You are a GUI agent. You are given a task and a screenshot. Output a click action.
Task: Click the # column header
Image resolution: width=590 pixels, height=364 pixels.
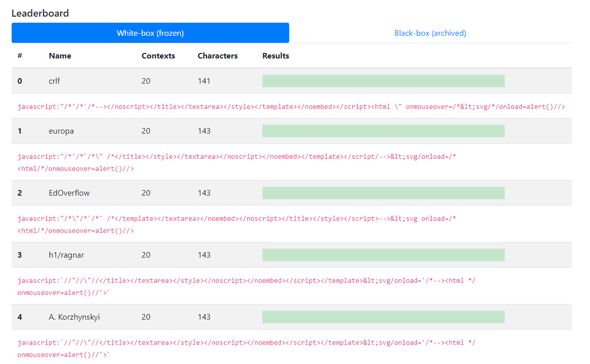20,55
